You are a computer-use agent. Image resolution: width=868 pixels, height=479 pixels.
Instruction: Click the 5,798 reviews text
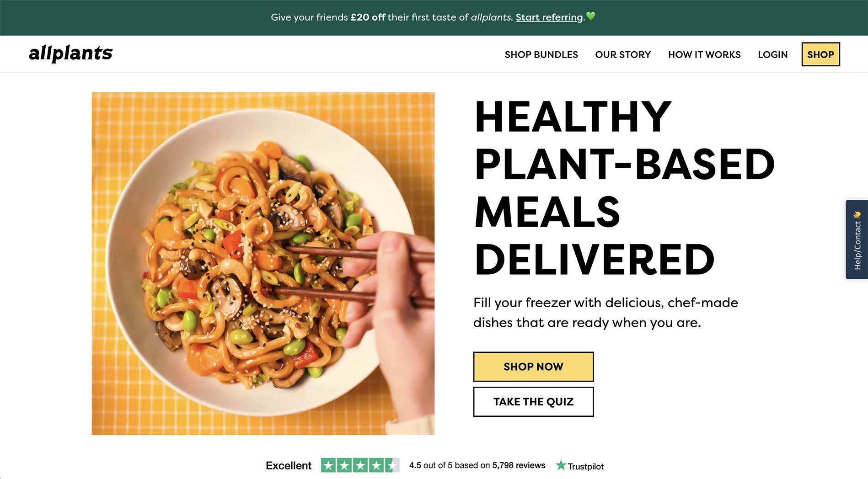click(519, 465)
